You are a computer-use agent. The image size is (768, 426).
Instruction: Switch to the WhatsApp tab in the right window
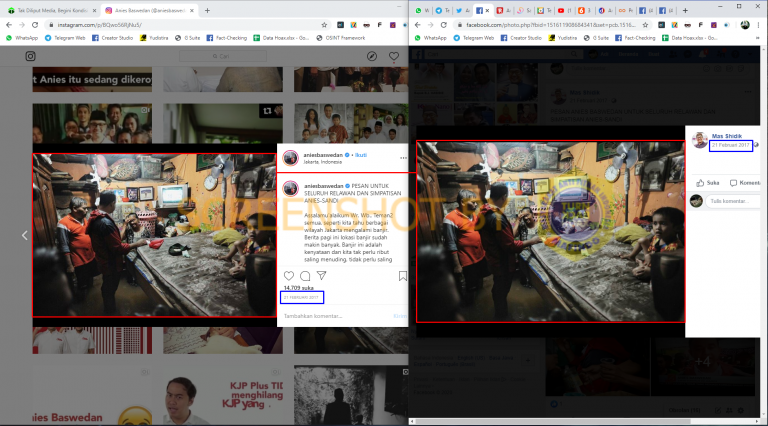422,10
